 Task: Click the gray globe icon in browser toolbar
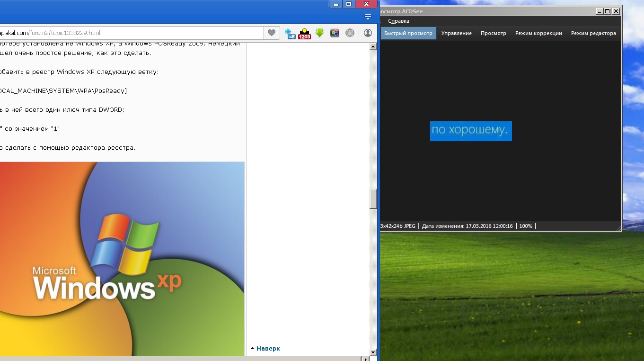(350, 33)
